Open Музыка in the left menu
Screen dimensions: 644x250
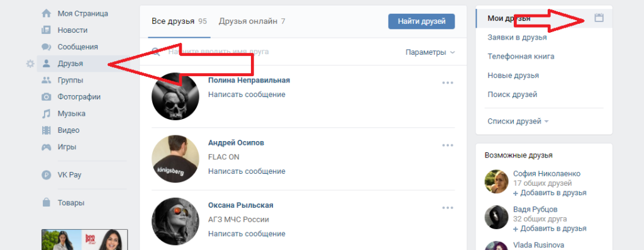click(72, 113)
